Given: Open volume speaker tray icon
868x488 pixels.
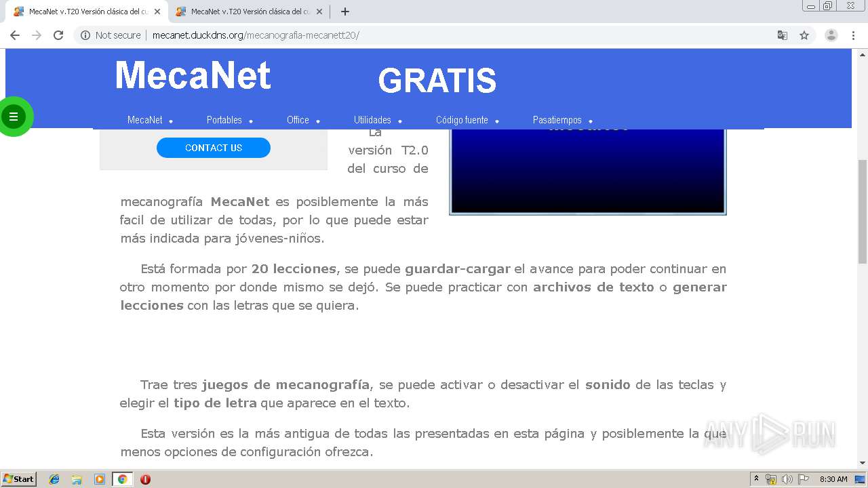Looking at the screenshot, I should [x=787, y=479].
